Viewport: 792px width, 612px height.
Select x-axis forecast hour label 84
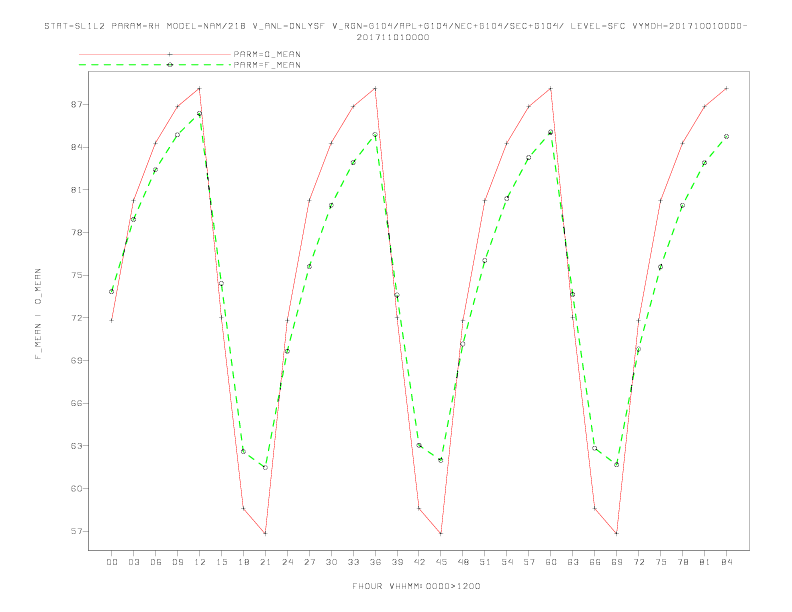tap(727, 562)
